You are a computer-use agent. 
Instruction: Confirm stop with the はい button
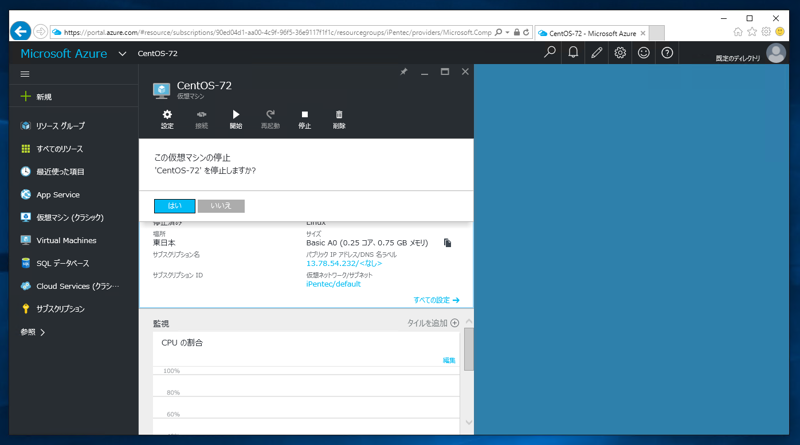point(174,206)
